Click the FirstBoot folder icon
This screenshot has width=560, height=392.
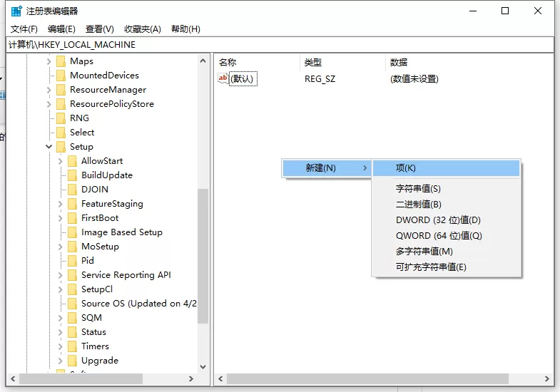pyautogui.click(x=73, y=218)
